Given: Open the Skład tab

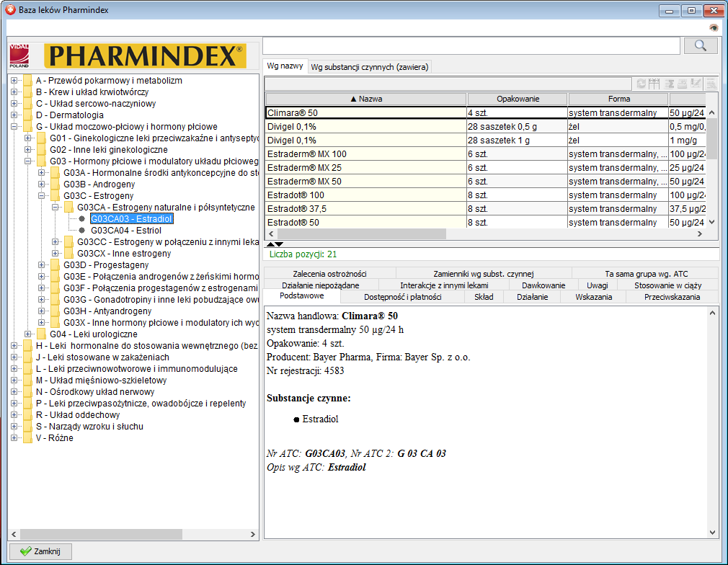Looking at the screenshot, I should [484, 297].
